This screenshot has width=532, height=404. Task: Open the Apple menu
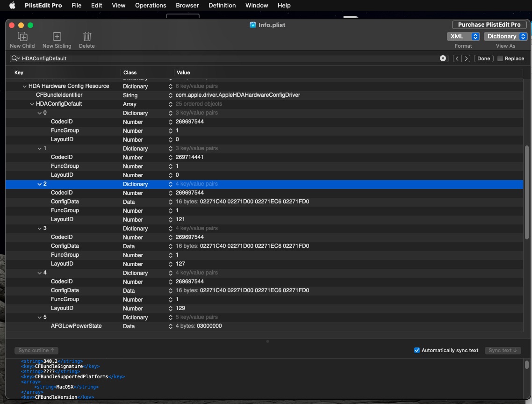pyautogui.click(x=13, y=6)
